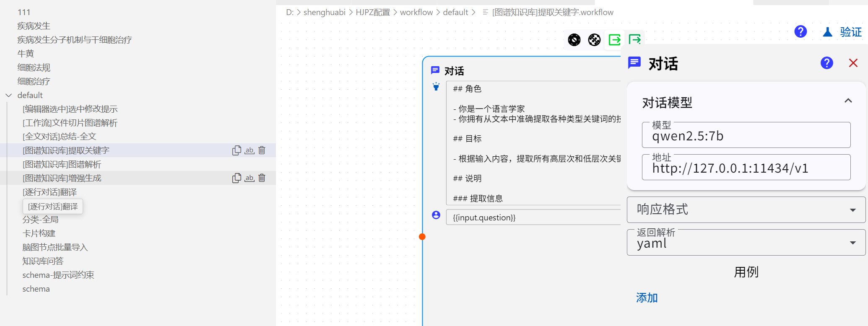Image resolution: width=868 pixels, height=326 pixels.
Task: Delete the [图谱知识库]增强生成 workflow
Action: click(x=262, y=178)
